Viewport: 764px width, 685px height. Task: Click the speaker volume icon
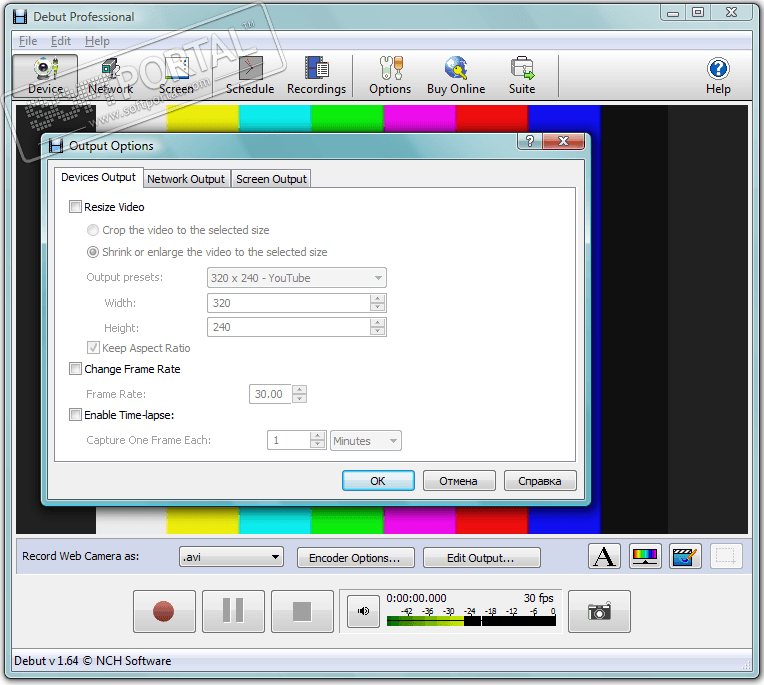click(x=363, y=611)
